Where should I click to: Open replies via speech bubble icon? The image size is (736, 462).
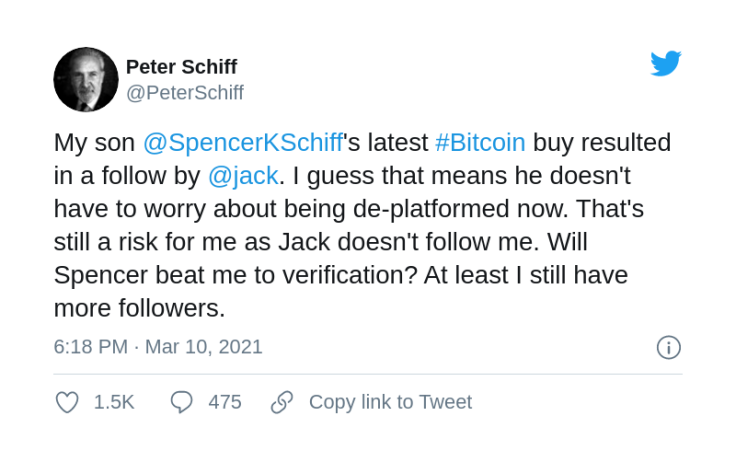point(181,402)
